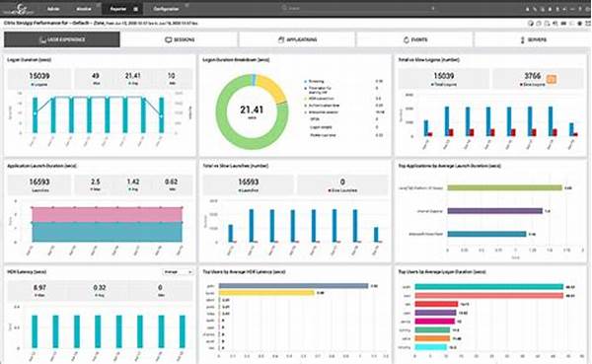Click the 49 Max value in Logon Duration
Screen dimensions: 592x364
click(x=96, y=76)
